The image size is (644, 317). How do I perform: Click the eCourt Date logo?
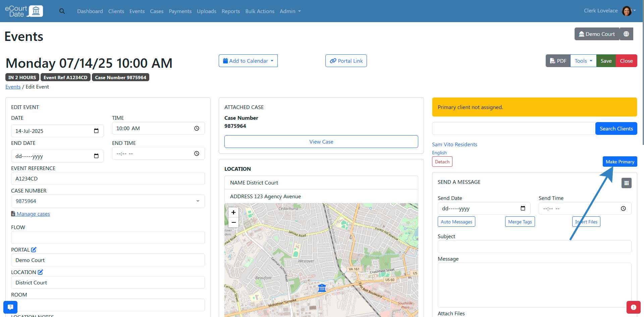point(24,11)
